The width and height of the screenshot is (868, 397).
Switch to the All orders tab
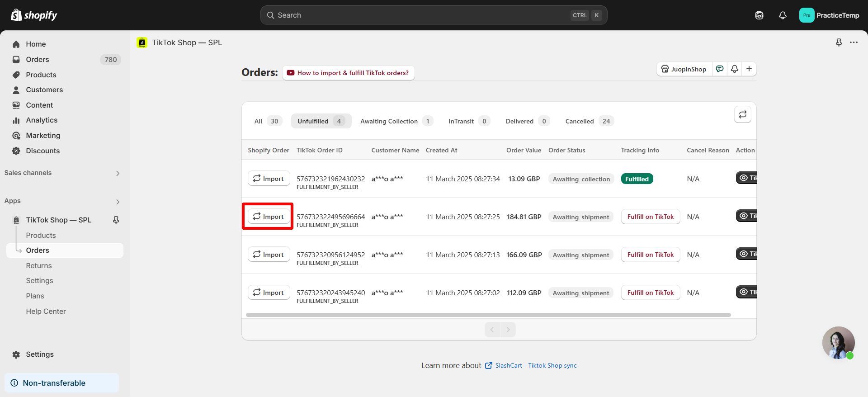[268, 121]
